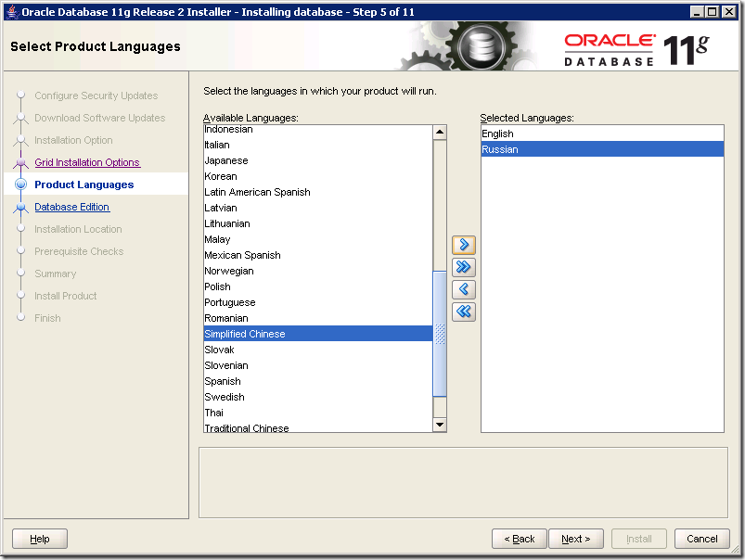Select Slovak in available languages

point(318,350)
